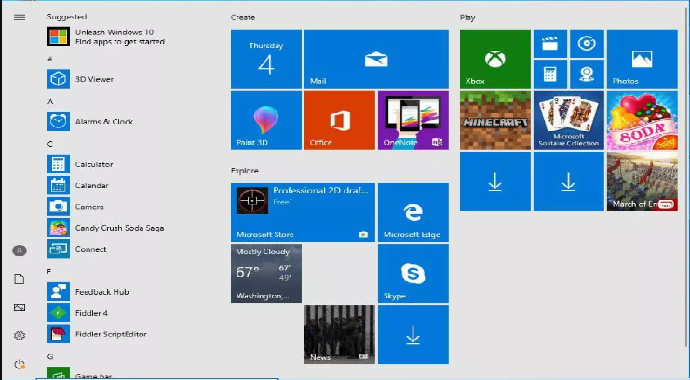Screen dimensions: 690x380
Task: Jump via the # section header
Action: coord(50,59)
